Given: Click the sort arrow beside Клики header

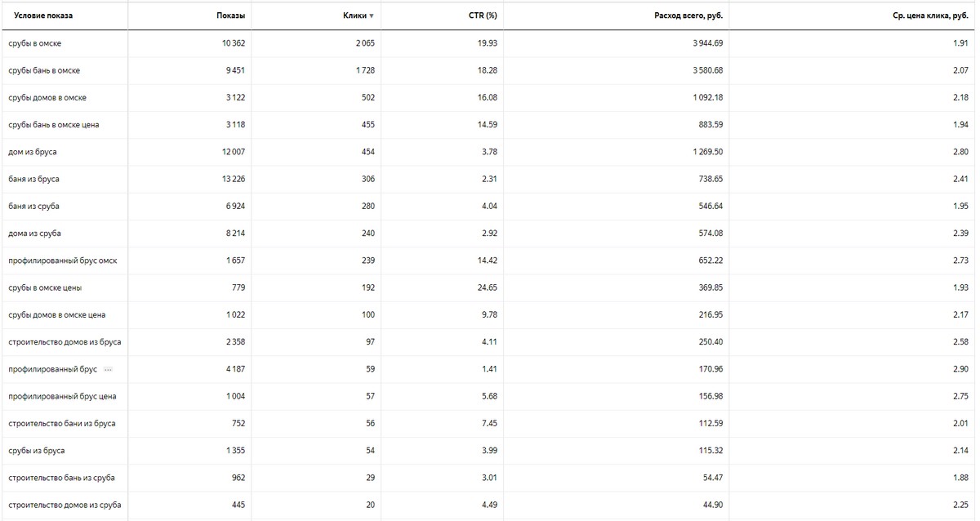Looking at the screenshot, I should (372, 16).
